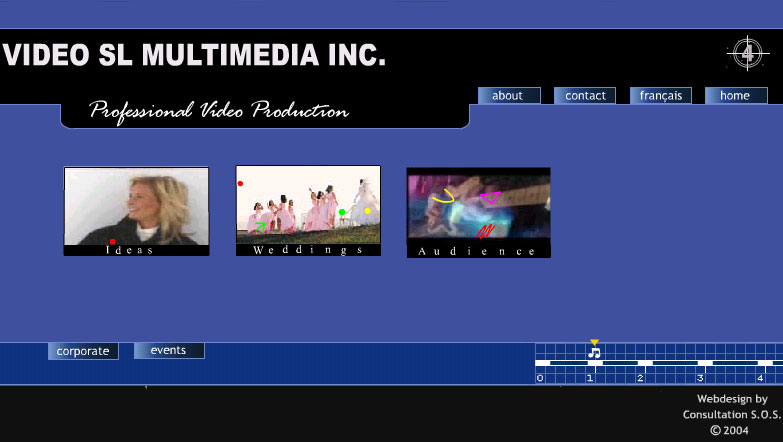Open the contact page
Viewport: 783px width, 442px height.
(585, 95)
